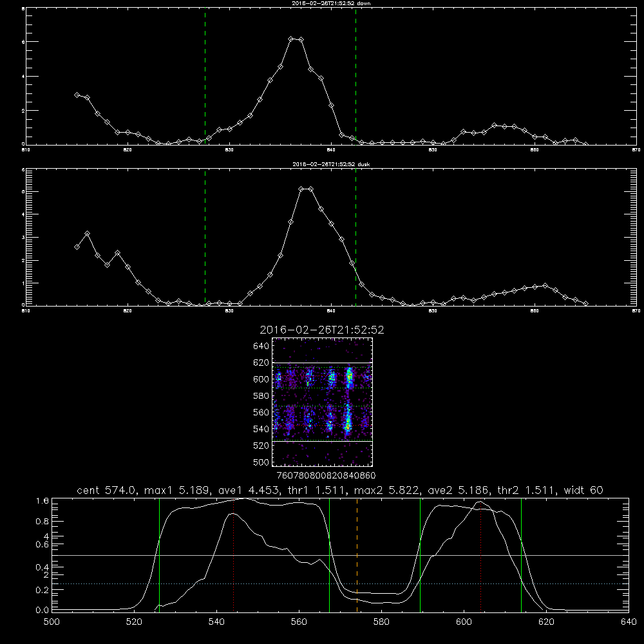
Task: Select the orange dashed center line in bottom plot
Action: coord(357,555)
